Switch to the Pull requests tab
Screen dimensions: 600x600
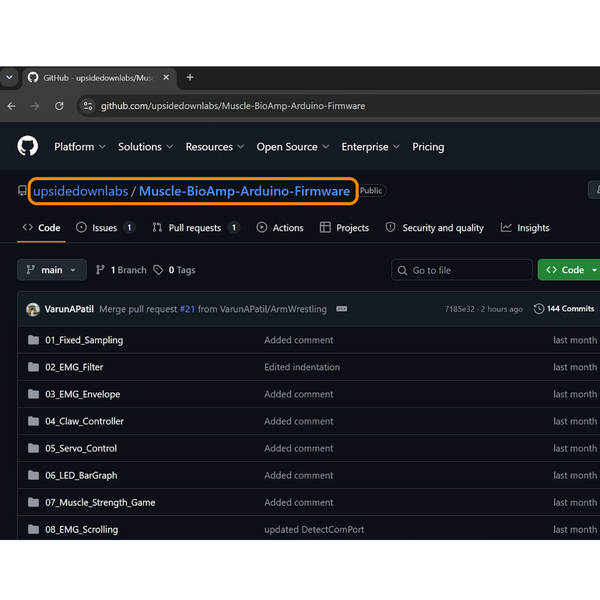pyautogui.click(x=196, y=228)
